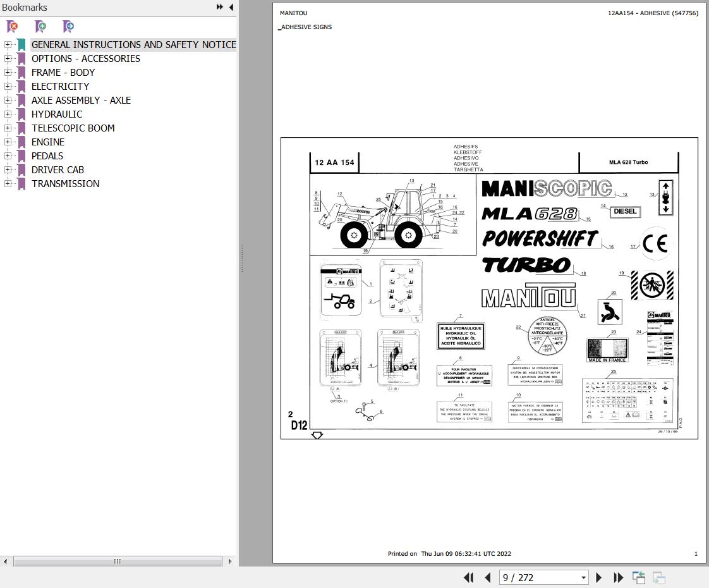This screenshot has width=709, height=588.
Task: Expand the bookmarks panel options arrows
Action: (220, 7)
